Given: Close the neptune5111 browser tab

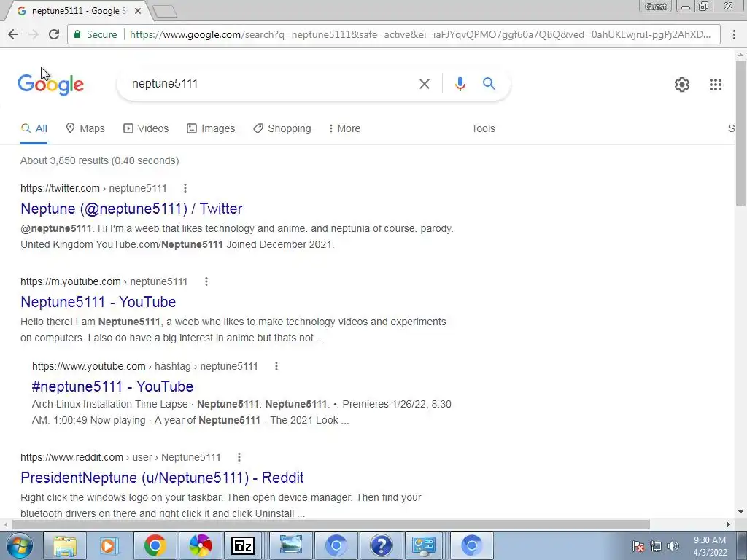Looking at the screenshot, I should [138, 11].
